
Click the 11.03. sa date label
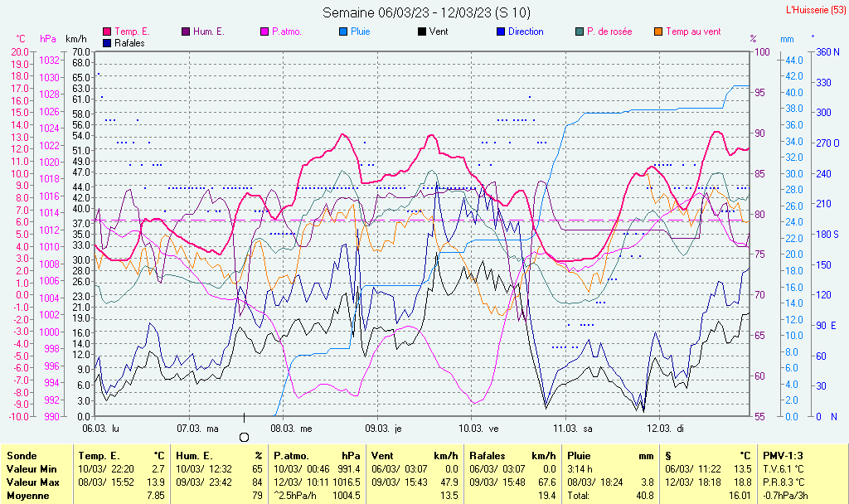pos(573,429)
